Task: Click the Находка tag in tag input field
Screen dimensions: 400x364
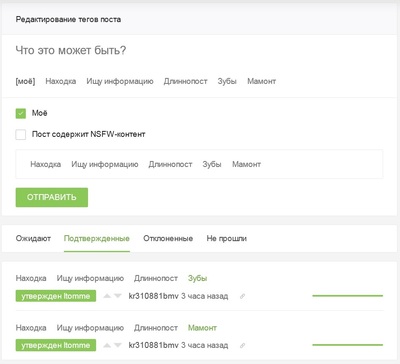Action: (x=46, y=164)
